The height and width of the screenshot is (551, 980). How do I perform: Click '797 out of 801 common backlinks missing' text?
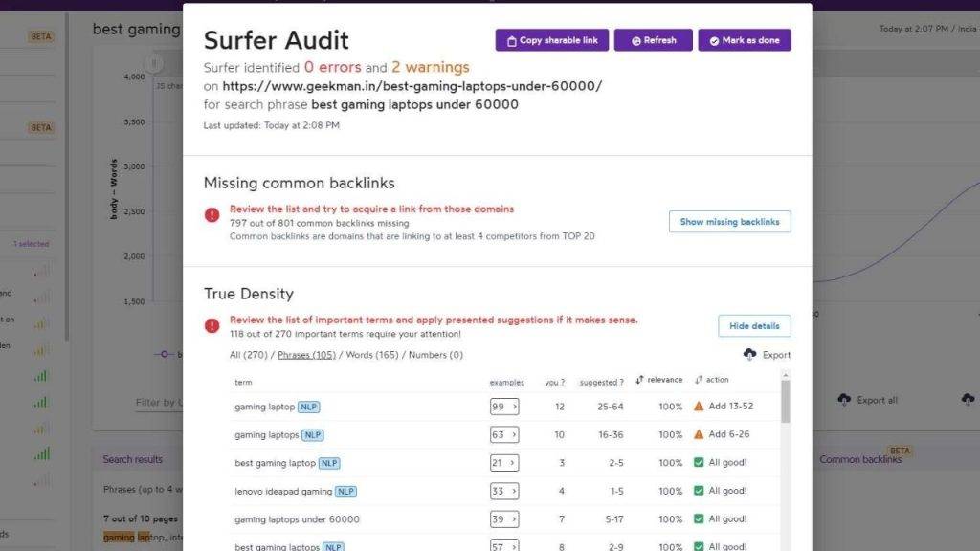(x=320, y=223)
